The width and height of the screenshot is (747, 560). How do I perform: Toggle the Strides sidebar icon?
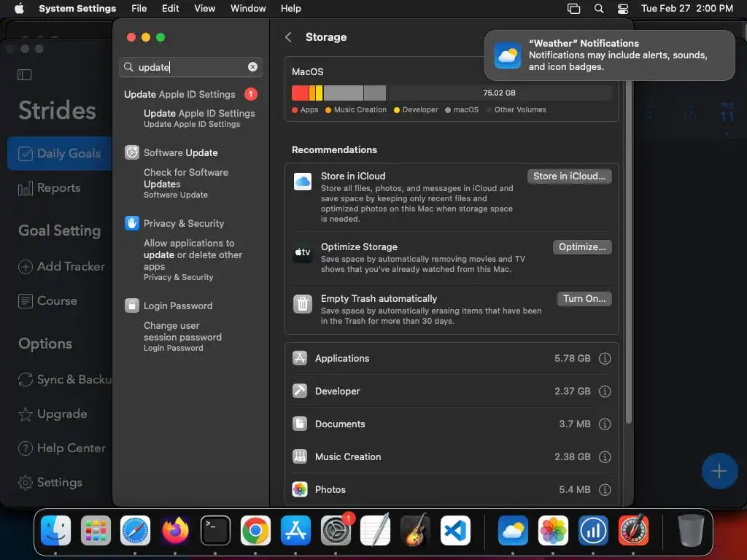(x=24, y=75)
